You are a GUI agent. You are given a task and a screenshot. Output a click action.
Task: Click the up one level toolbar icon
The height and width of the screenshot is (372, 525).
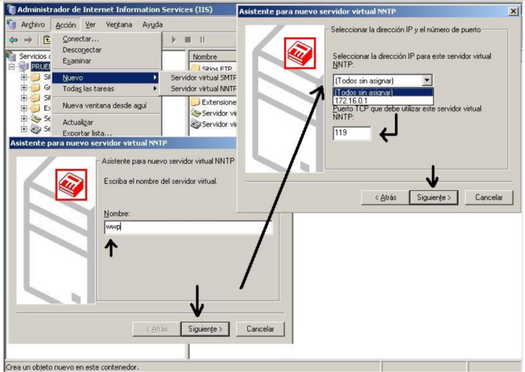pyautogui.click(x=47, y=40)
